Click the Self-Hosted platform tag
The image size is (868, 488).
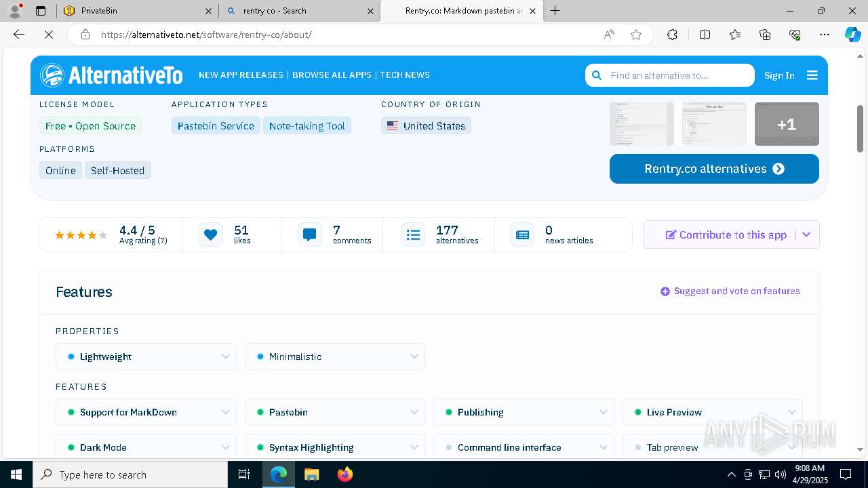click(117, 171)
